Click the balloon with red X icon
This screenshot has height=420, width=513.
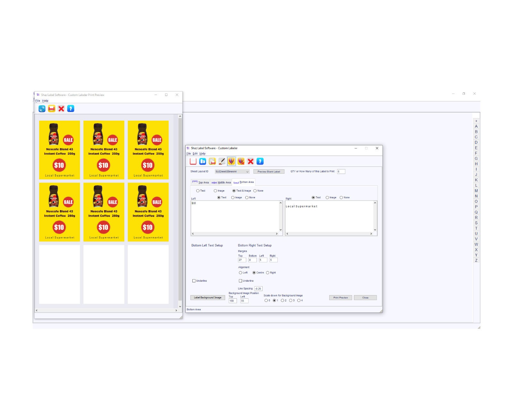[241, 161]
